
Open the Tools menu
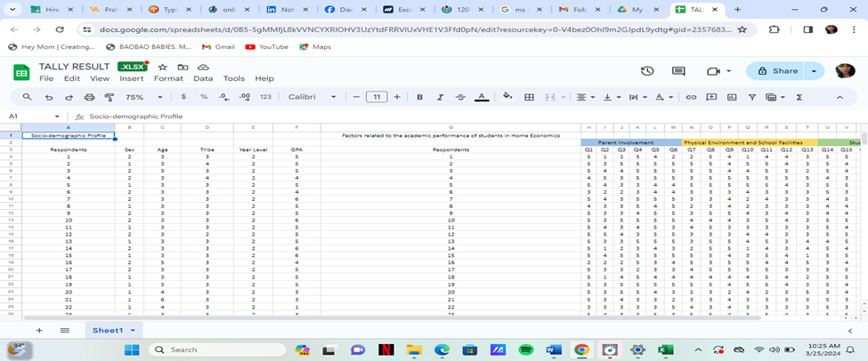coord(233,78)
